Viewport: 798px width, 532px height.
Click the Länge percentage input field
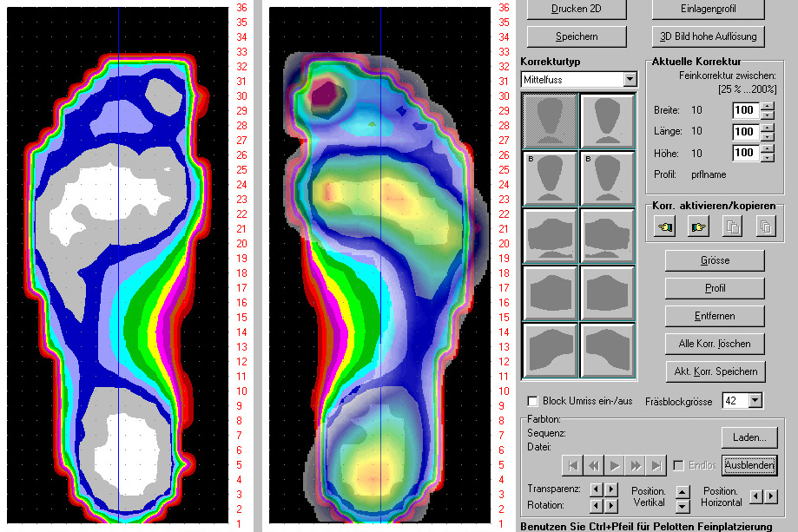[745, 132]
